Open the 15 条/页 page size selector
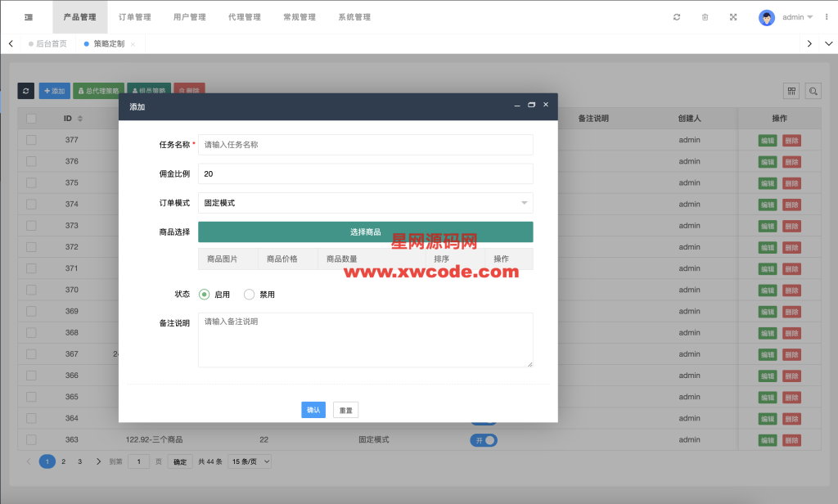 (250, 461)
